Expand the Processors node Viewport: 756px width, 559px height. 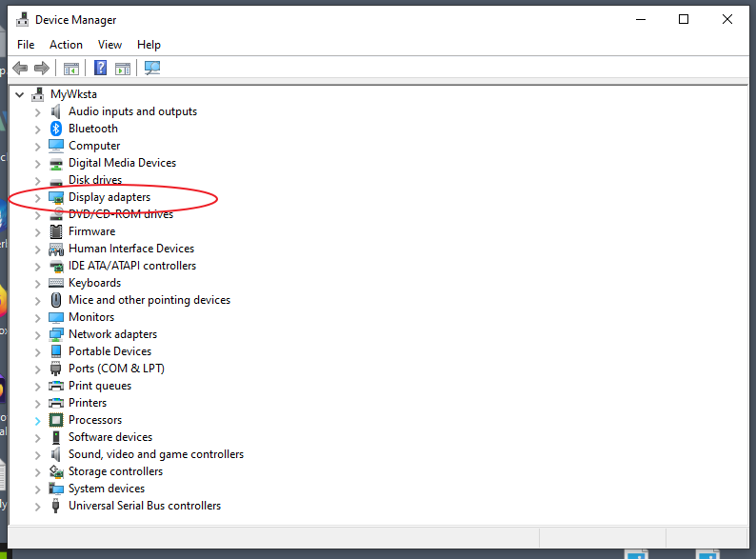pos(37,421)
